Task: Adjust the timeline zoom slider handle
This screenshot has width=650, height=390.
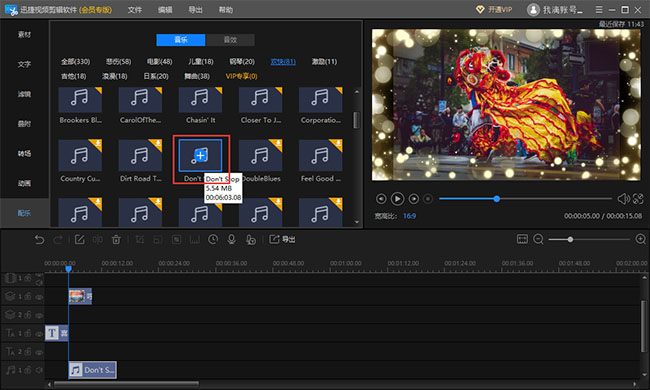Action: coord(570,240)
